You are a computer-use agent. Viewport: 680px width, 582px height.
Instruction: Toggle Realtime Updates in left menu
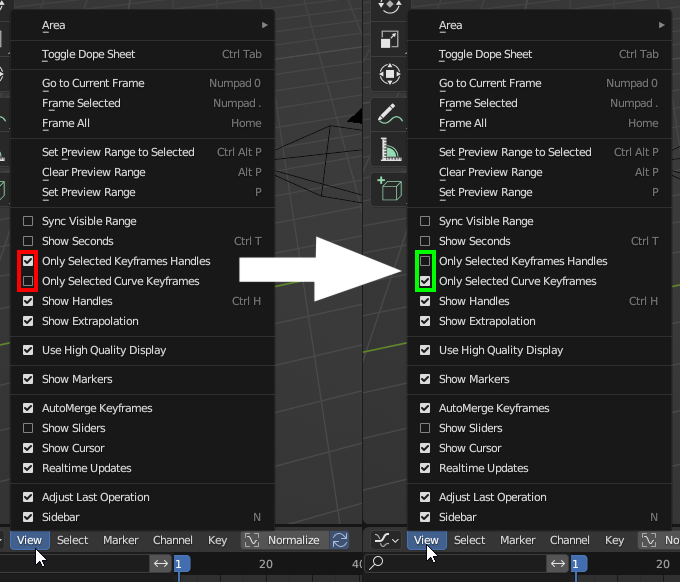pyautogui.click(x=28, y=468)
